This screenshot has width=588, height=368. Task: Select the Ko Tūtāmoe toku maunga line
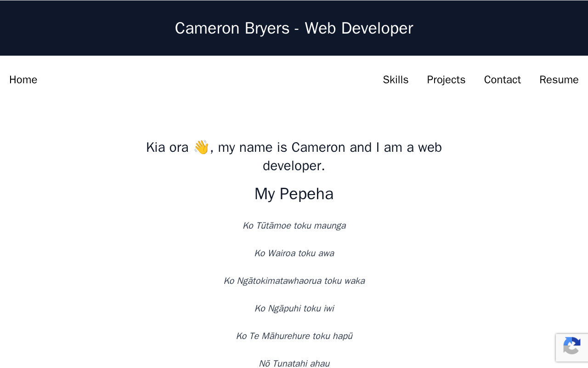pyautogui.click(x=294, y=225)
